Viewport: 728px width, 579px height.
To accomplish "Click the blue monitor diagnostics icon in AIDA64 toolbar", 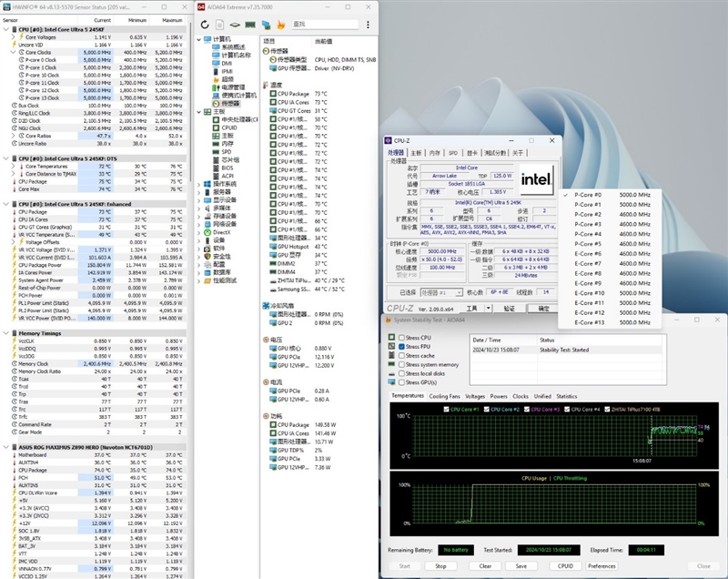I will [266, 25].
